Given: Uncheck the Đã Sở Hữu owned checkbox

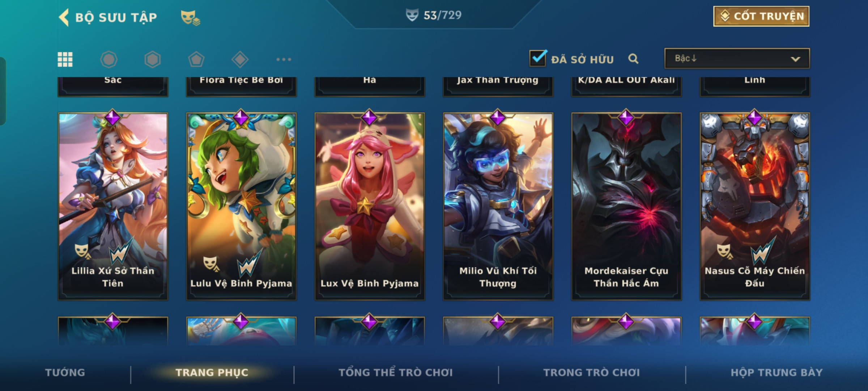Looking at the screenshot, I should (x=538, y=58).
